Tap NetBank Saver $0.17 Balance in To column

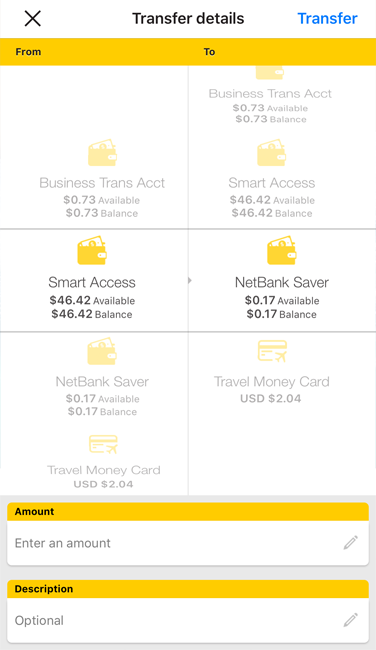[x=281, y=314]
